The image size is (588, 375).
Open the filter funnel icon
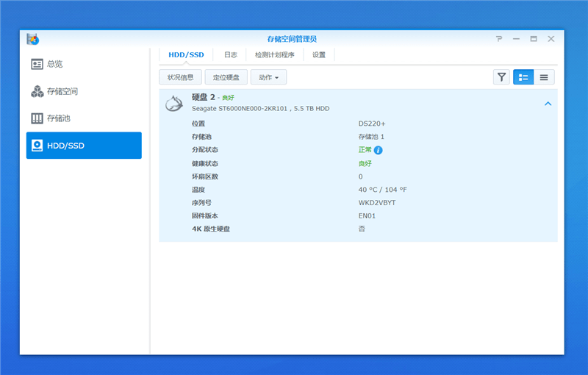501,77
